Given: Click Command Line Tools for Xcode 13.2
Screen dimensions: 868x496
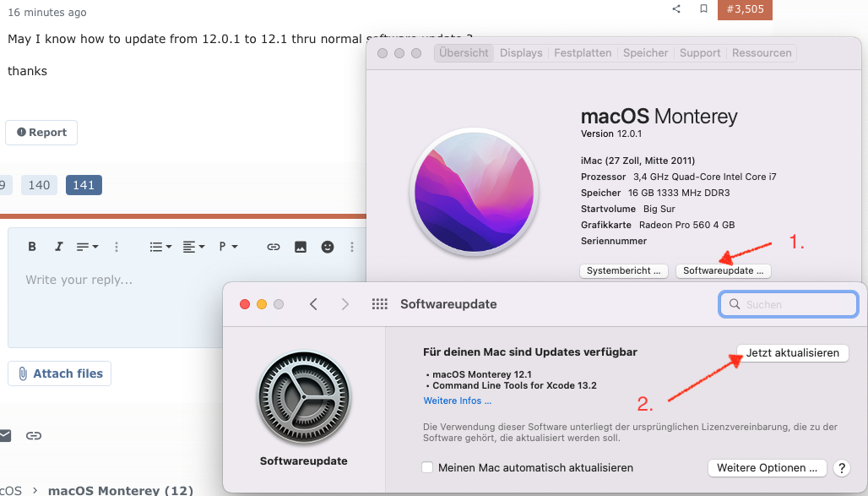Looking at the screenshot, I should [x=514, y=385].
